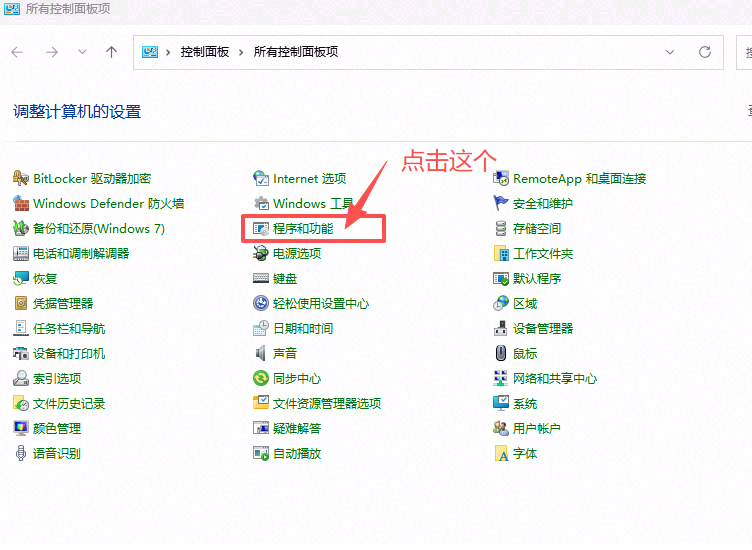The image size is (752, 550).
Task: Open 程序和功能 icon
Action: [261, 228]
